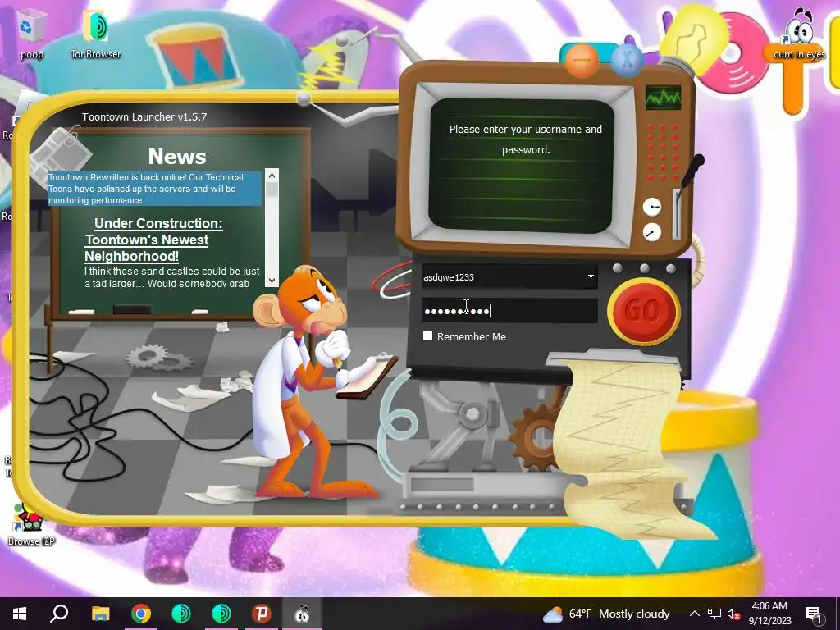Open the Windows Start menu
Viewport: 840px width, 630px height.
click(x=20, y=614)
